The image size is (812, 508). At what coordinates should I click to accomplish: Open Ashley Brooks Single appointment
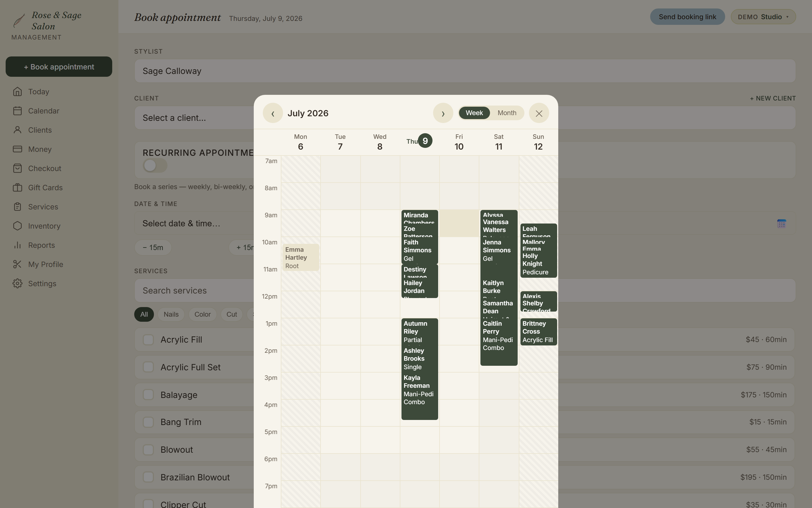pos(420,358)
